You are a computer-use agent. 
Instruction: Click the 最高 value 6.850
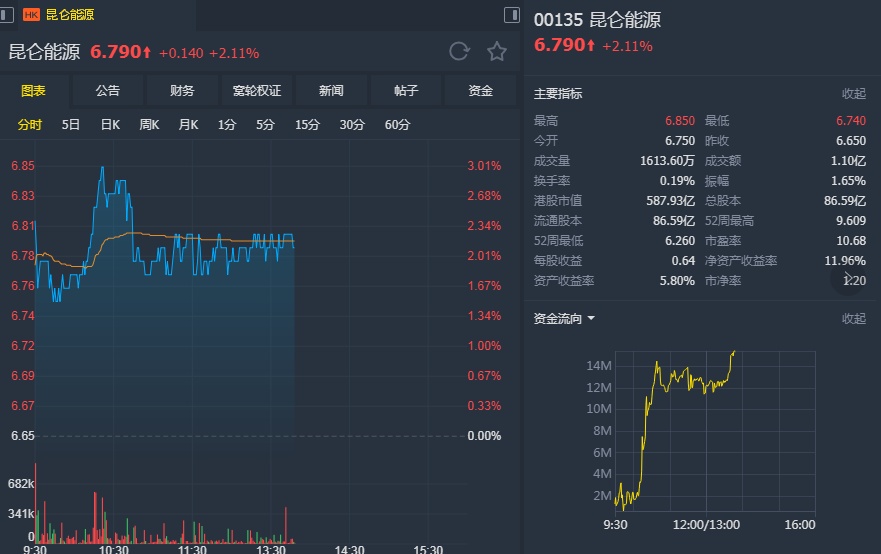coord(680,121)
